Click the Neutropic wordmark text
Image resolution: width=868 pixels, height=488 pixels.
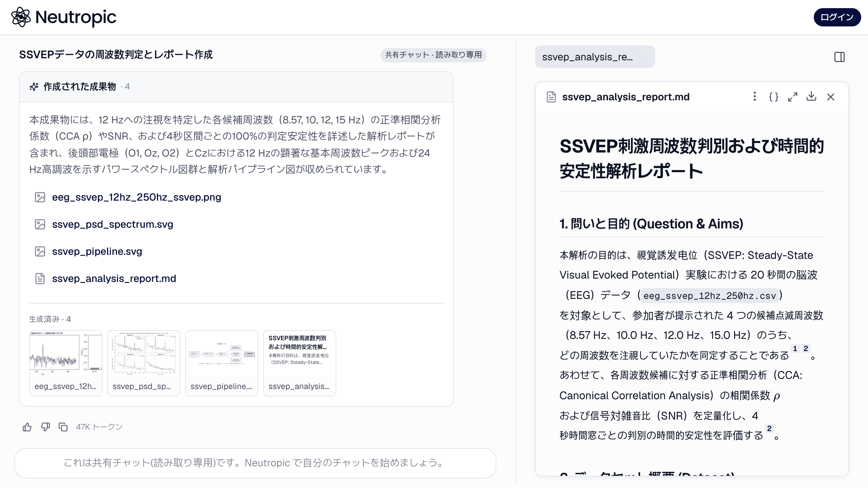[x=76, y=17]
